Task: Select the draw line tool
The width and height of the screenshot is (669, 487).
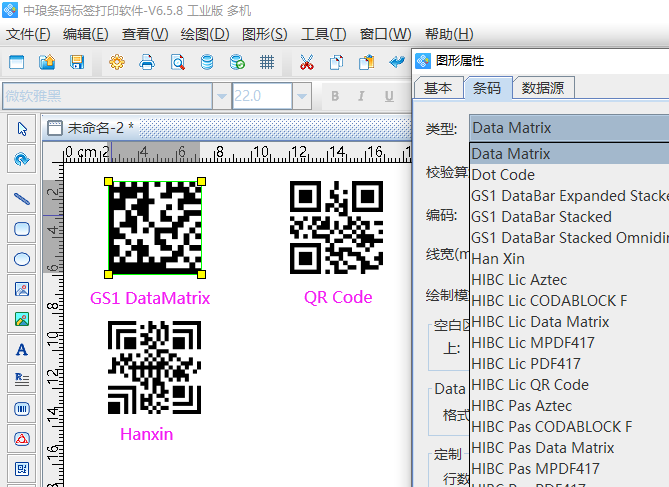Action: (x=22, y=198)
